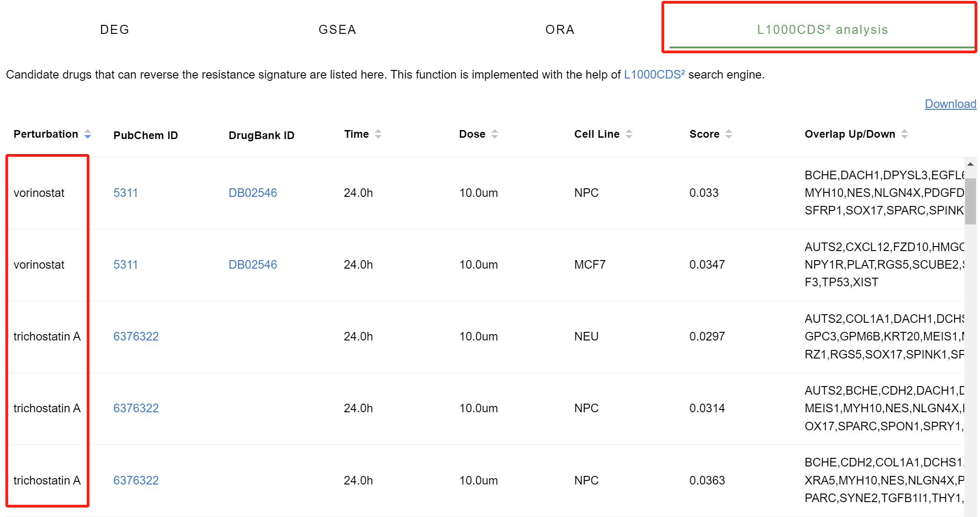Sort results by Score arrow icon
The width and height of the screenshot is (980, 517).
pyautogui.click(x=729, y=134)
